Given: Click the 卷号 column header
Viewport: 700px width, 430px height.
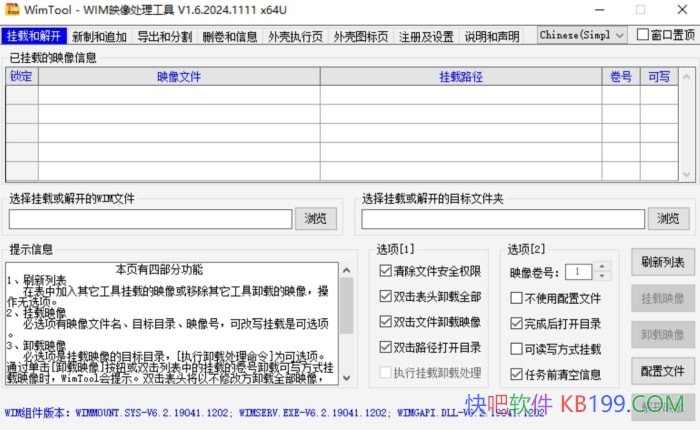Looking at the screenshot, I should [x=621, y=76].
